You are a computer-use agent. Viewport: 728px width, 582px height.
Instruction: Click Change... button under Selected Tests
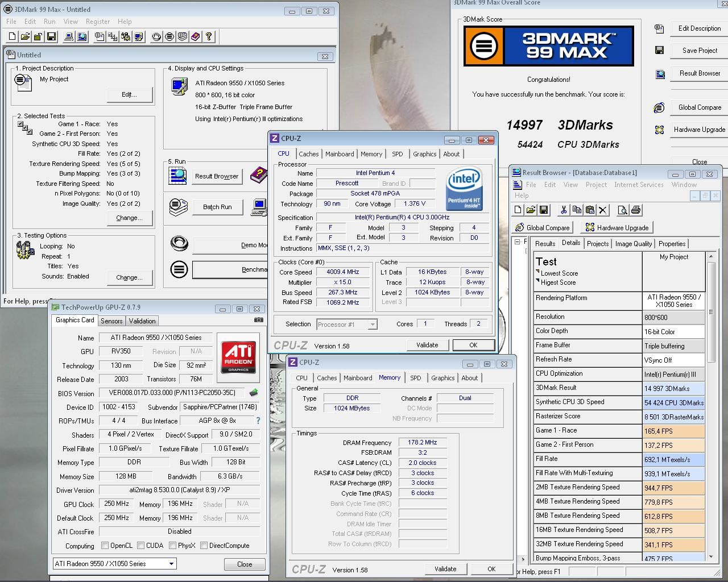[x=129, y=218]
